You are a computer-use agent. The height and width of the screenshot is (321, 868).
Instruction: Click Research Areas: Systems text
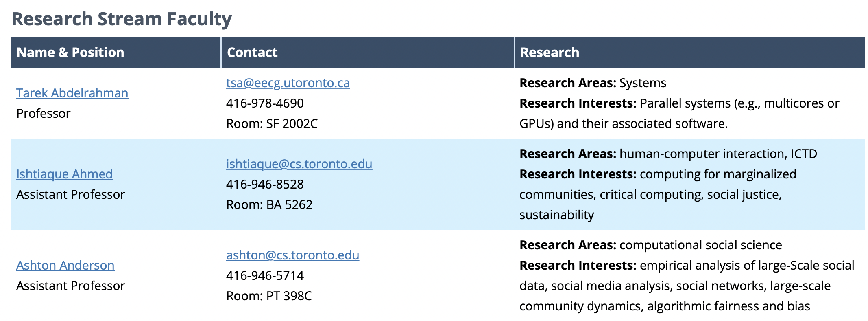coord(593,83)
